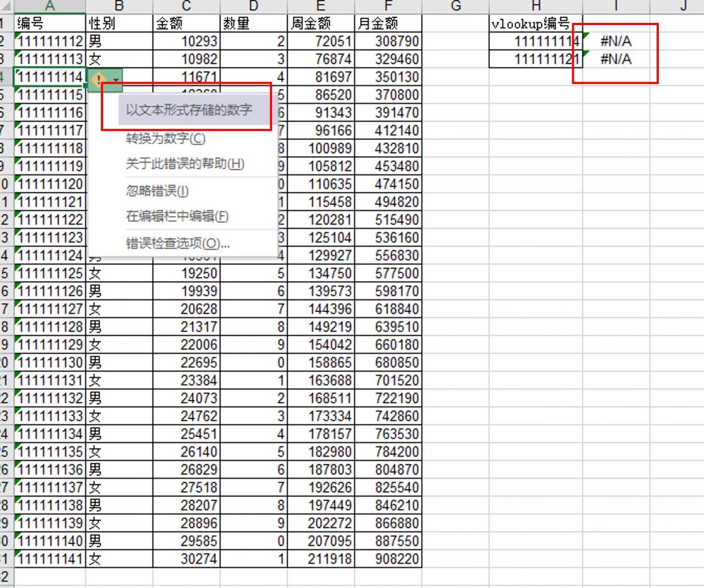Click the error warning icon beside cell A4
704x588 pixels.
pyautogui.click(x=99, y=80)
